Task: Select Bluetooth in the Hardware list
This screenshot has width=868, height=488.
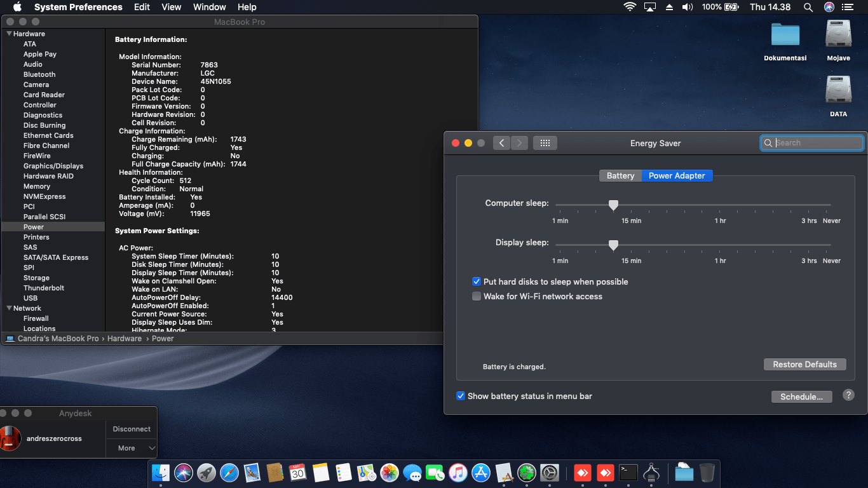Action: click(x=39, y=74)
